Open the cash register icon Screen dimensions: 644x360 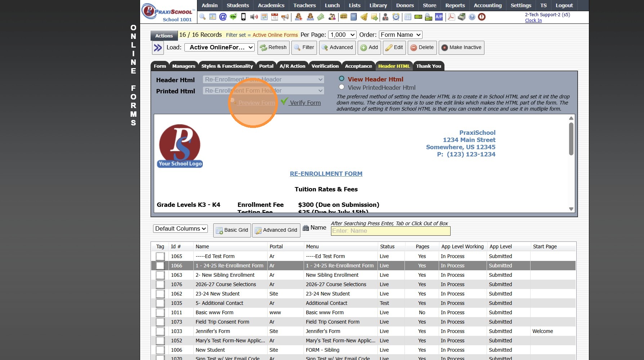point(461,17)
